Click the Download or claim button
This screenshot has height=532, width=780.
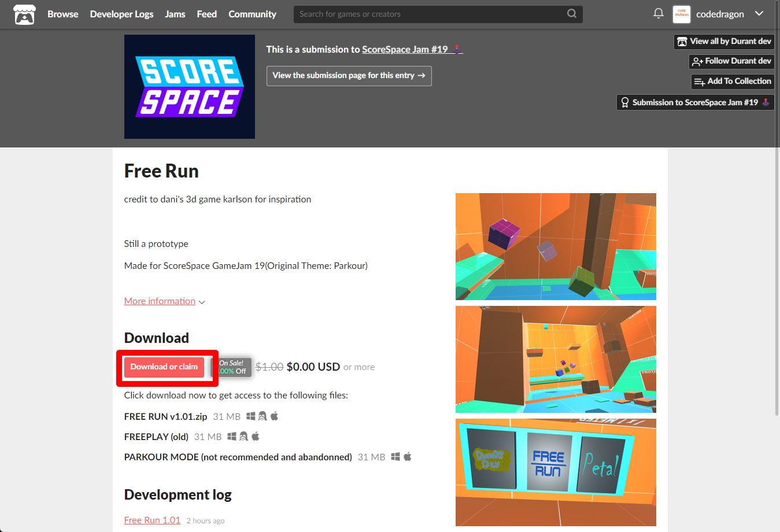164,367
